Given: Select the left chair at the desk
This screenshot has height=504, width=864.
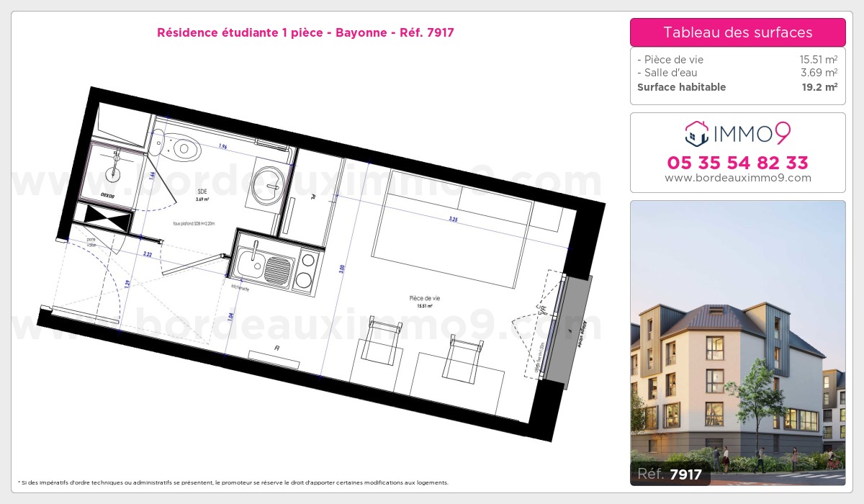Looking at the screenshot, I should (x=379, y=339).
